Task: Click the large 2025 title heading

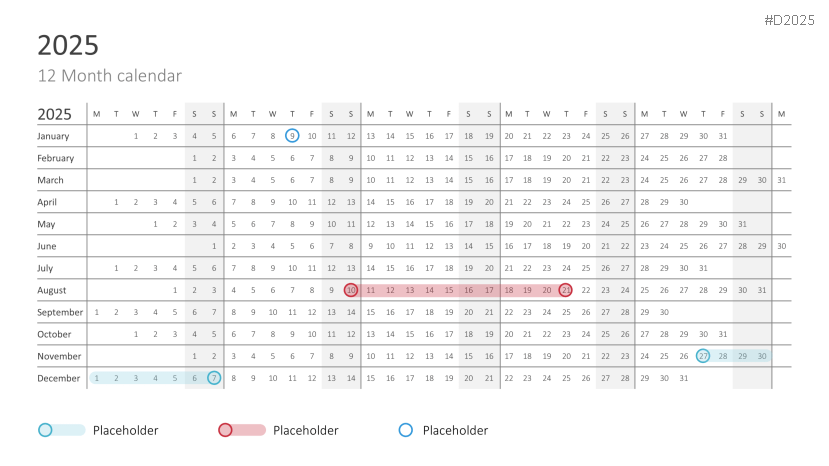Action: click(x=68, y=45)
